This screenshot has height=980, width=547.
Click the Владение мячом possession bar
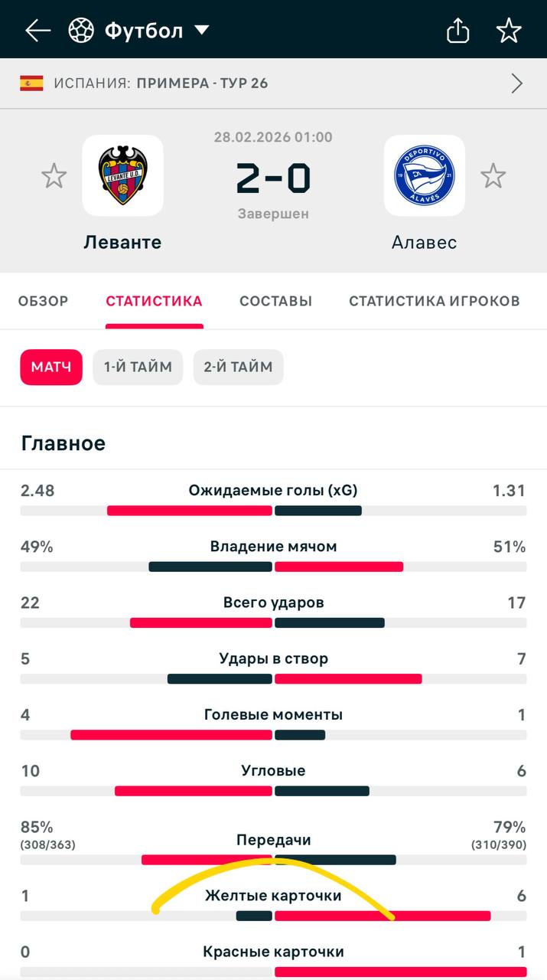pyautogui.click(x=273, y=567)
